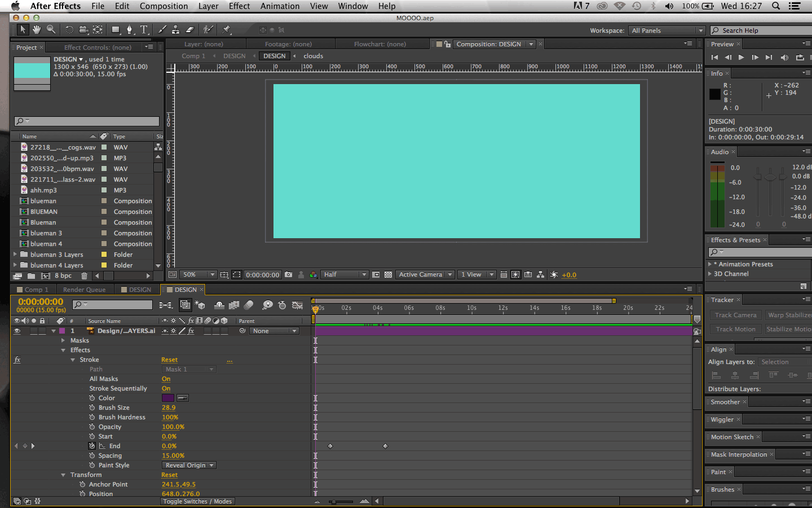Expand Animation Presets in Effects & Presets

[710, 264]
